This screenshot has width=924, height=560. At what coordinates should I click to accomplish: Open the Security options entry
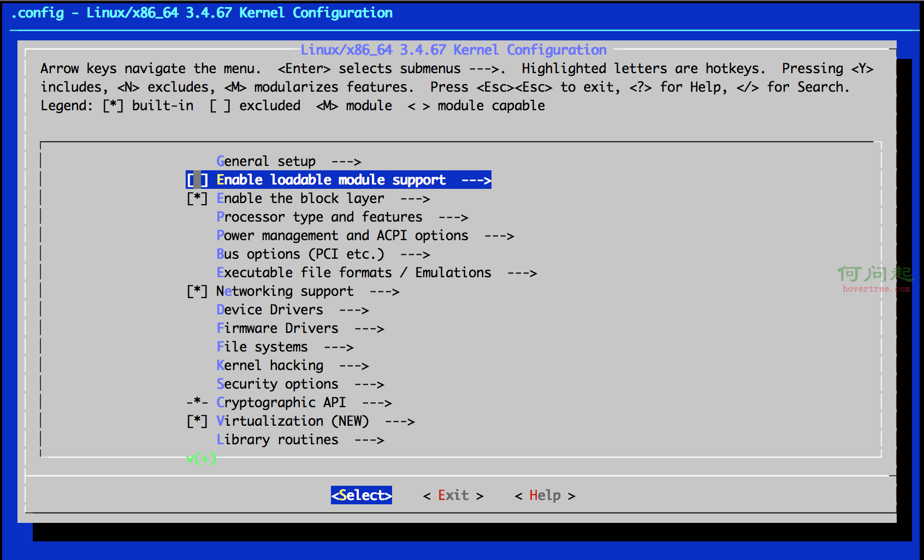(x=277, y=384)
